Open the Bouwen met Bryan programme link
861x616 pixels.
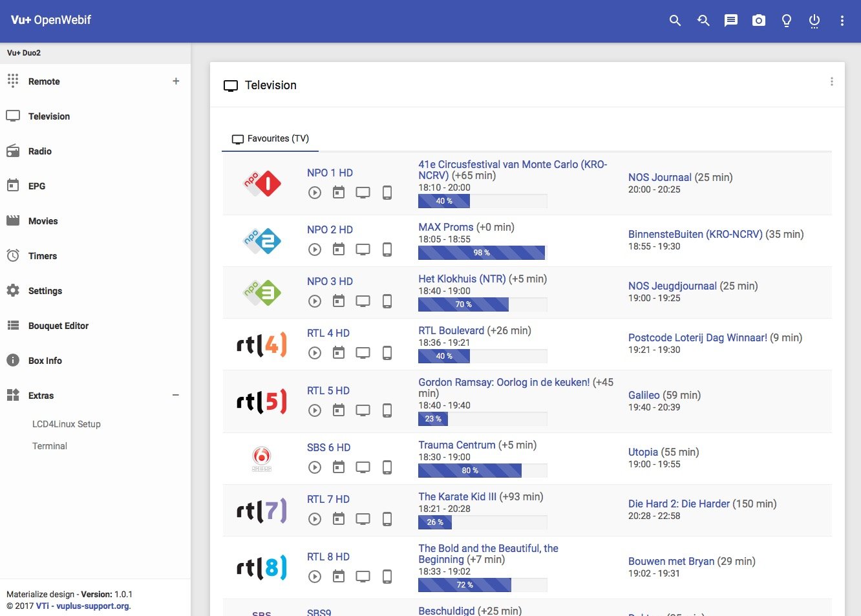pos(672,561)
